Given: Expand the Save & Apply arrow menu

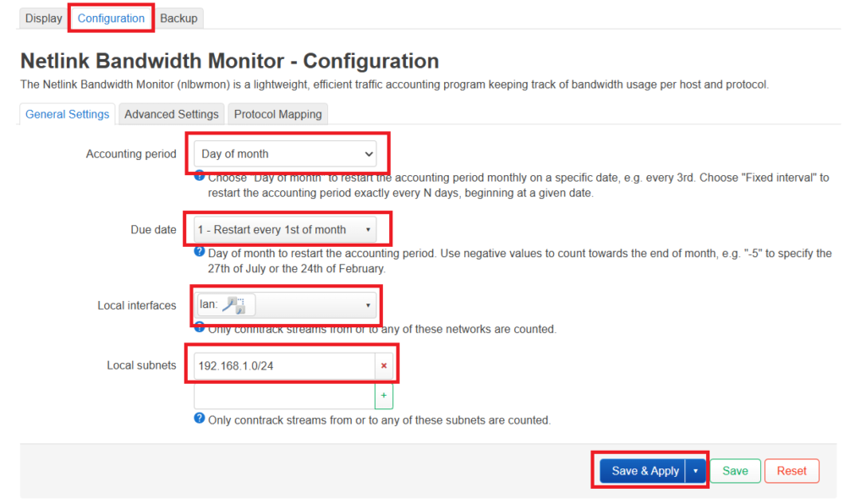Looking at the screenshot, I should pyautogui.click(x=695, y=471).
